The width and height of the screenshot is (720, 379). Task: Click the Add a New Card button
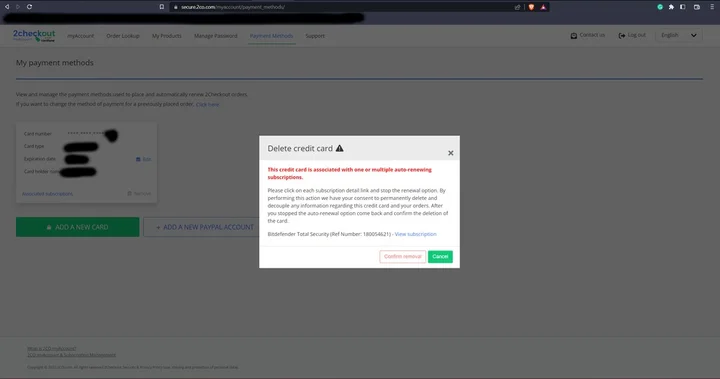(x=78, y=227)
